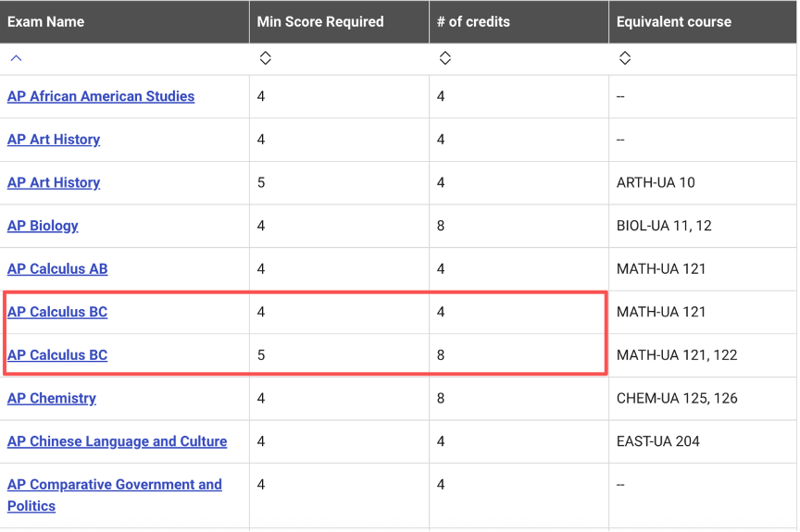The image size is (800, 532).
Task: Go to the AP Chemistry exam link
Action: coord(52,399)
